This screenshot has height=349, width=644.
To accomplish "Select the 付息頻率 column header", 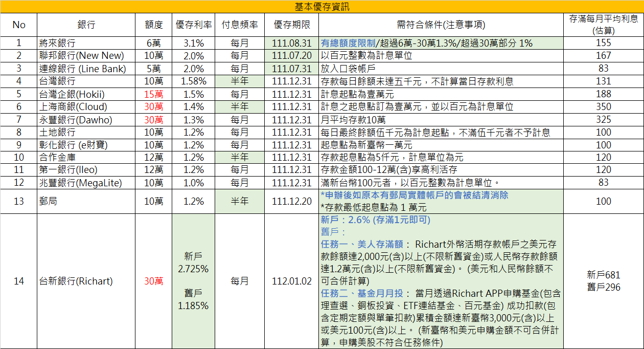I will (x=240, y=25).
